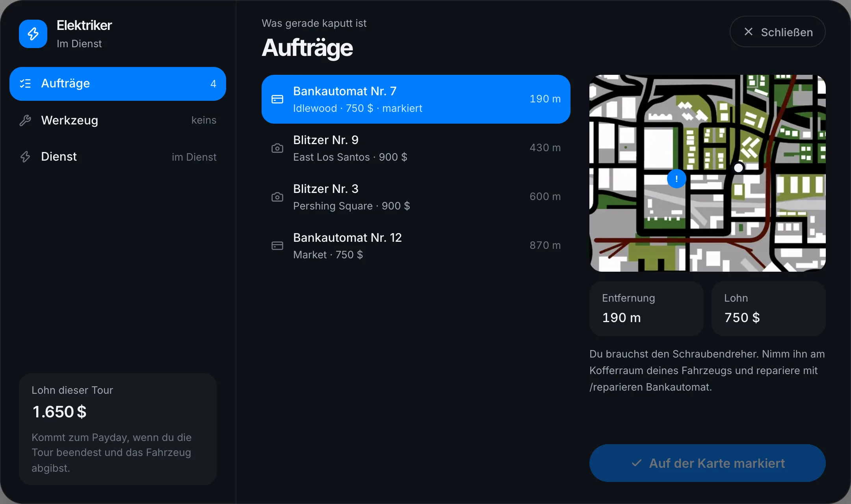Select job Bankautomat Nr. 12 in Market
The image size is (851, 504).
click(x=416, y=246)
